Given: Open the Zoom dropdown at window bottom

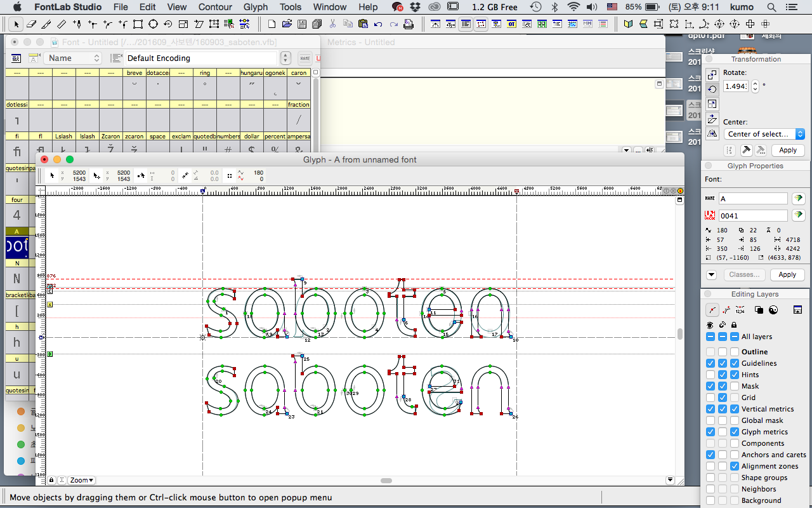Looking at the screenshot, I should click(81, 479).
